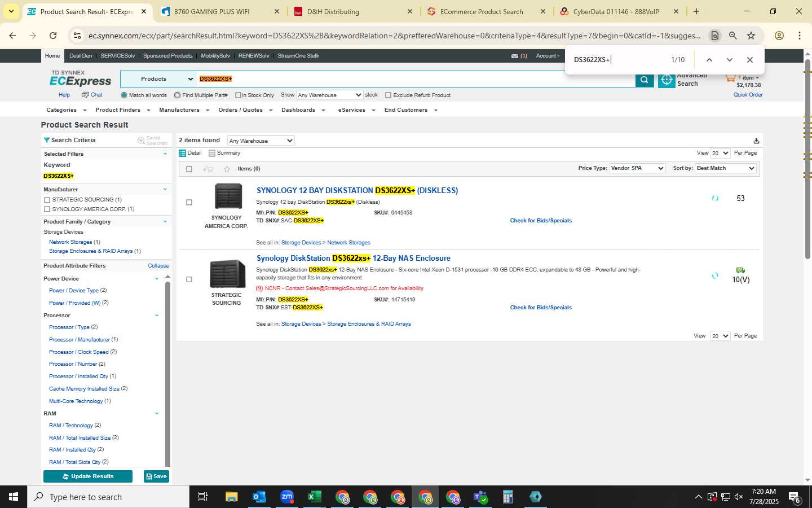Enable In Stock Only checkbox
This screenshot has width=812, height=508.
coord(238,95)
